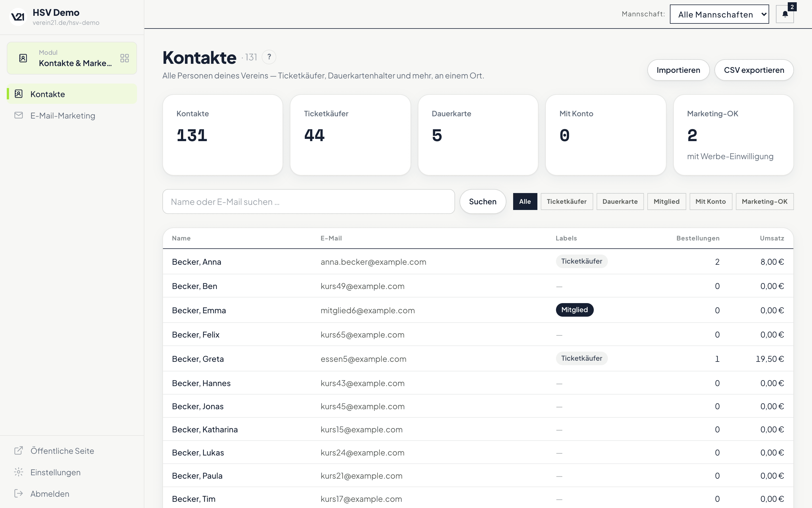The height and width of the screenshot is (508, 812).
Task: Click the Mit Konto 0 stat card
Action: tap(606, 135)
